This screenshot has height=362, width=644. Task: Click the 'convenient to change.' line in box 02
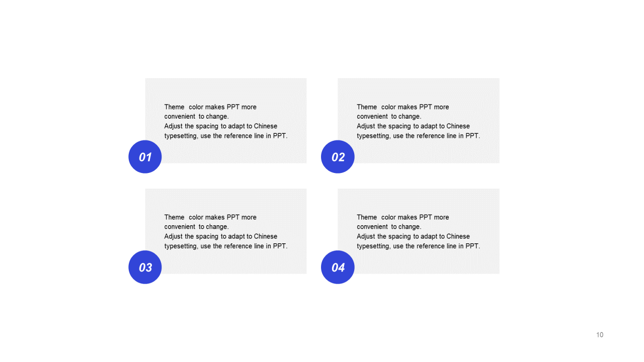(389, 117)
